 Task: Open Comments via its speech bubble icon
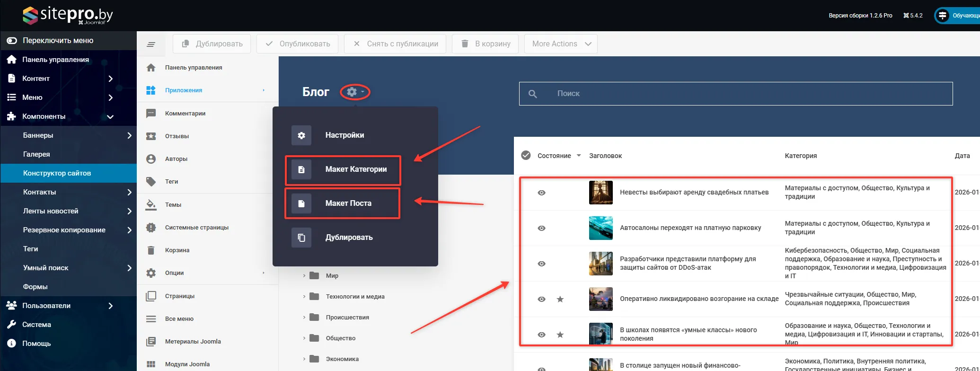pos(151,114)
